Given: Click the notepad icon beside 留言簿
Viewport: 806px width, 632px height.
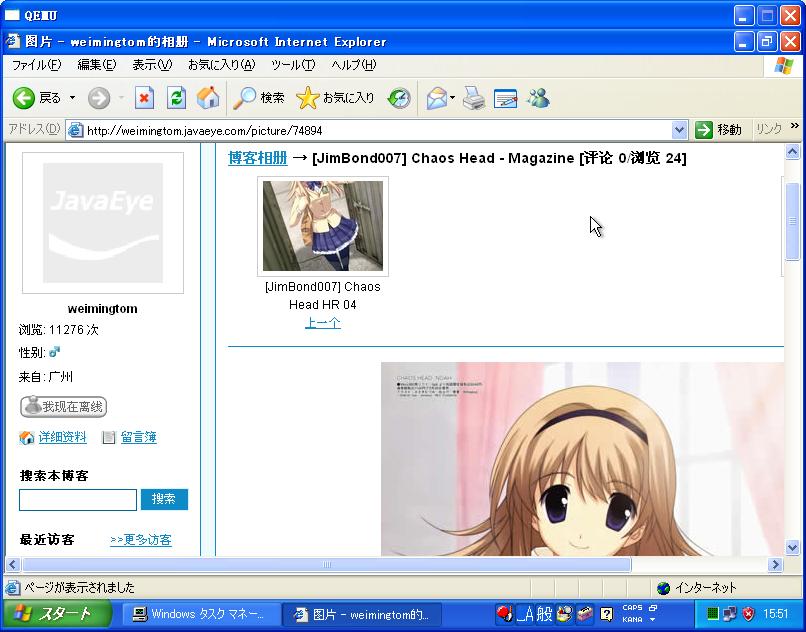Looking at the screenshot, I should coord(109,438).
